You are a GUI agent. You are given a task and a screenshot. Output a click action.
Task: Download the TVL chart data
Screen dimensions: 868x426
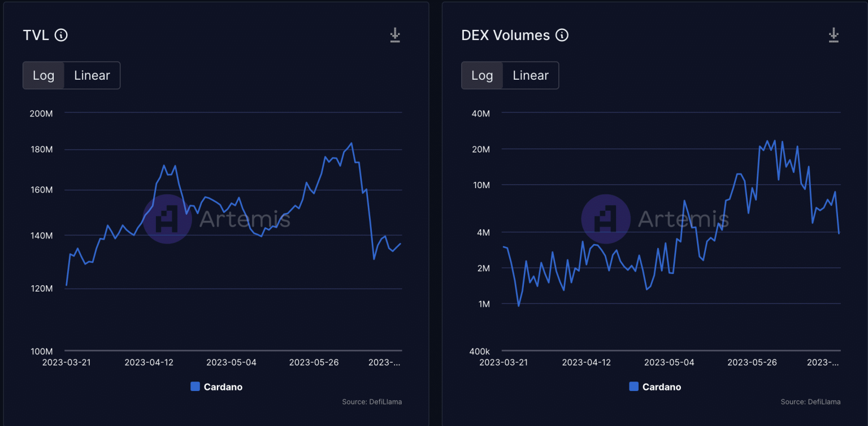395,35
